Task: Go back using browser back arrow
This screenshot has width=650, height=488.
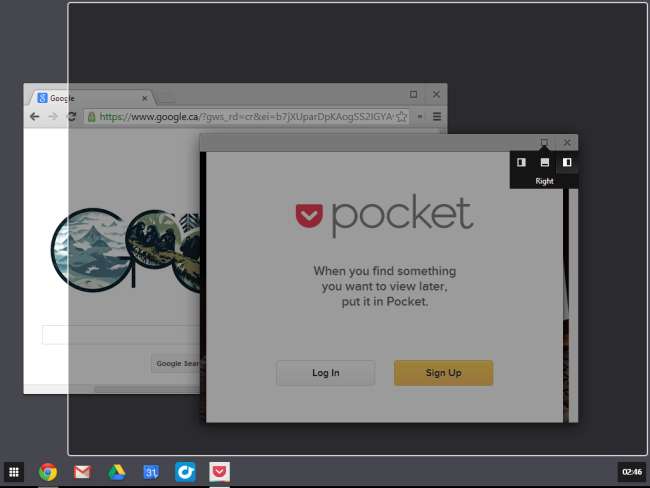Action: [35, 117]
